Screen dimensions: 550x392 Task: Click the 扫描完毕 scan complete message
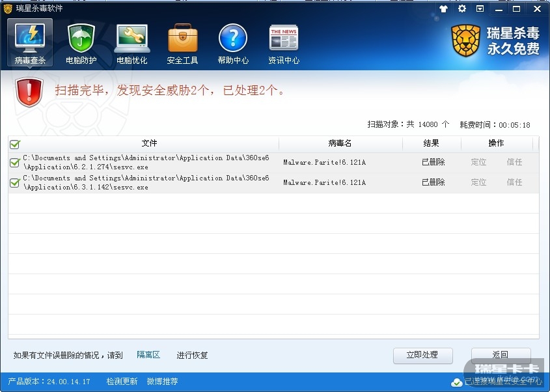coord(170,91)
